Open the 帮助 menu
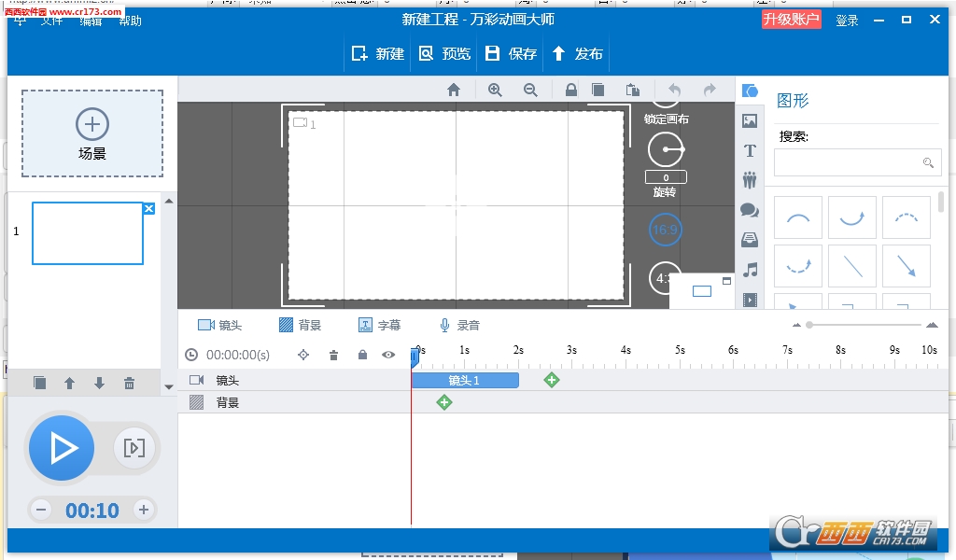956x560 pixels. point(130,20)
